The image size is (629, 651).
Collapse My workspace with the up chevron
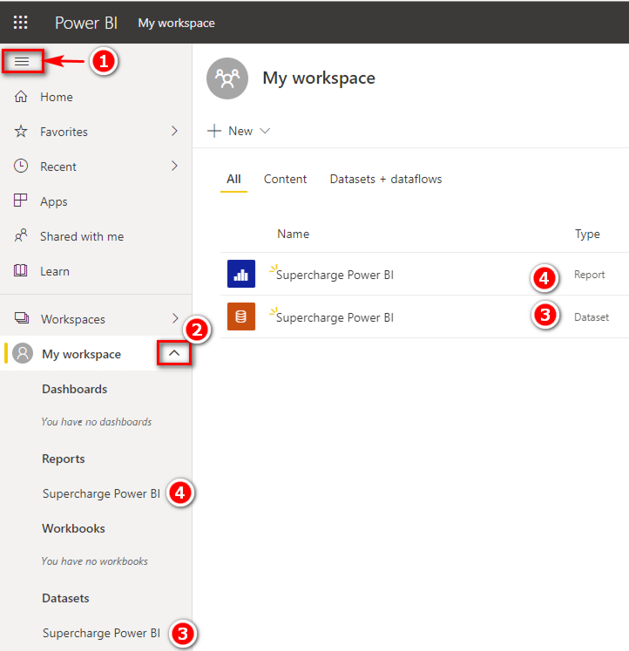tap(174, 353)
